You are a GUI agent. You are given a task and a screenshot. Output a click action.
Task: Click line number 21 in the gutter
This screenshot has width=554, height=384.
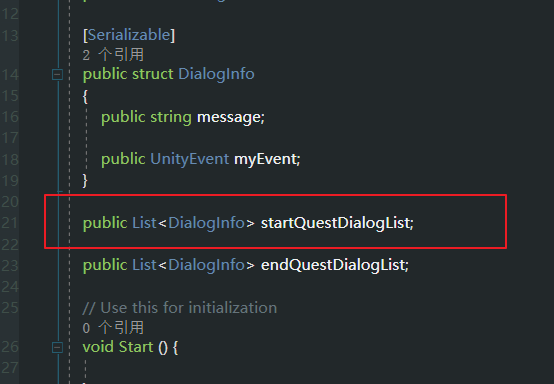10,223
